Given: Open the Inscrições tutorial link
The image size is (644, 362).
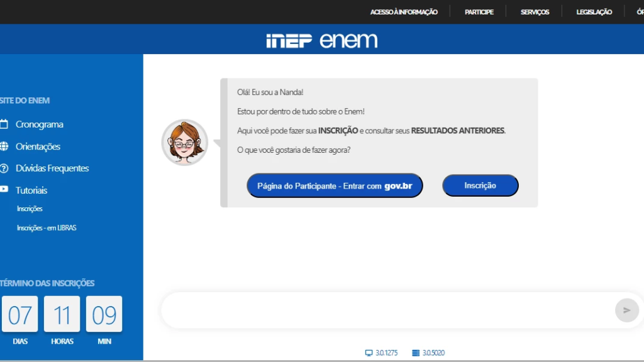Looking at the screenshot, I should pos(30,209).
